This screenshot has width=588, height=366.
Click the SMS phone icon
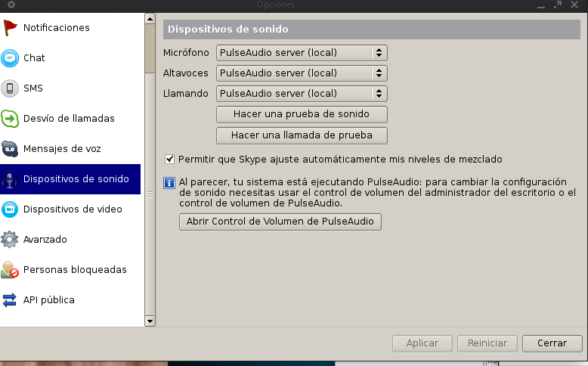(10, 88)
